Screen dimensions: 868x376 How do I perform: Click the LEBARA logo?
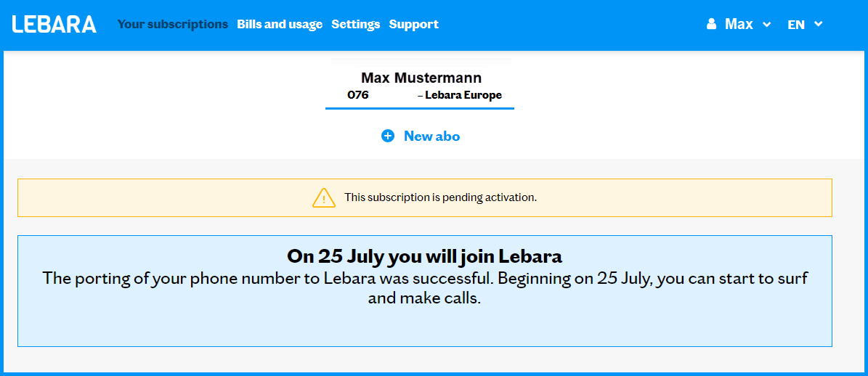54,24
